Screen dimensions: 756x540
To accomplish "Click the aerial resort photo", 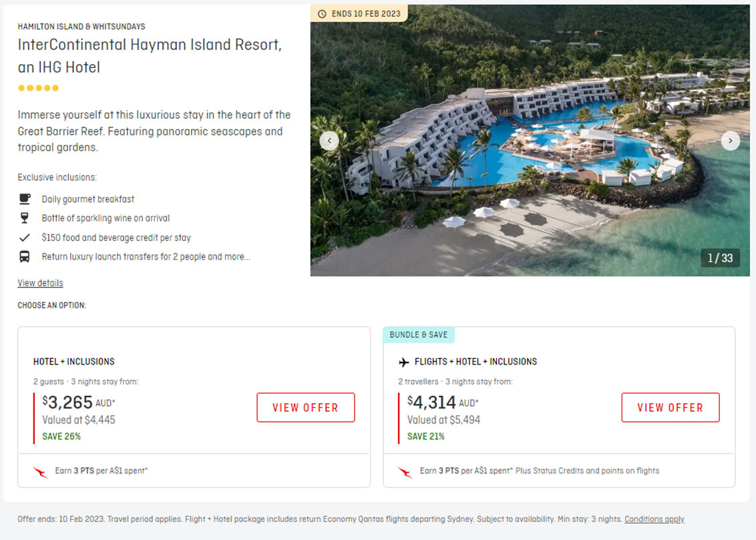I will (x=528, y=167).
